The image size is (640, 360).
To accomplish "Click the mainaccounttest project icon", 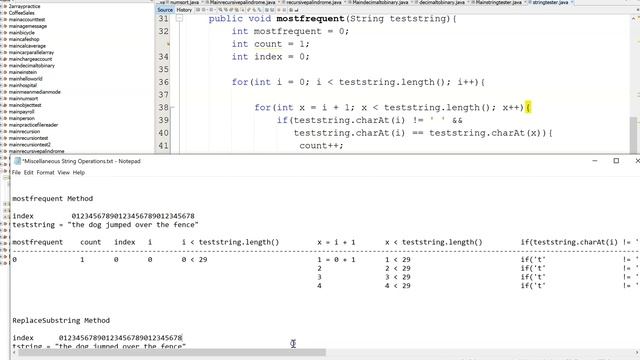I will 5,20.
